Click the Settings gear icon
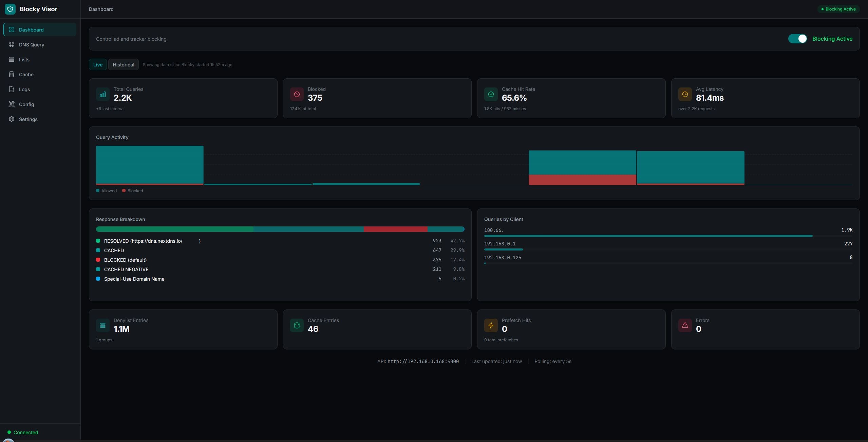The image size is (868, 442). point(12,119)
